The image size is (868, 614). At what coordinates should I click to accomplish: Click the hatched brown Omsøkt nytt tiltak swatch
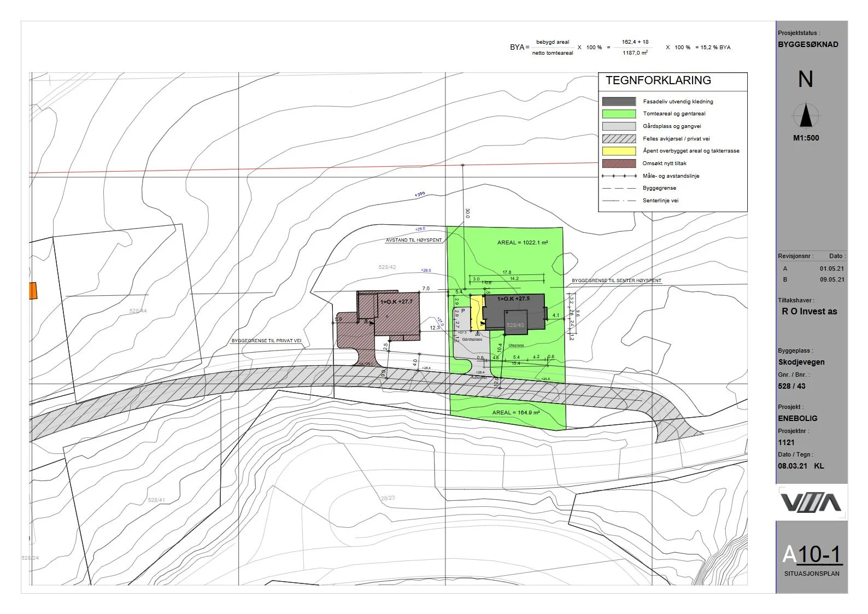[619, 163]
